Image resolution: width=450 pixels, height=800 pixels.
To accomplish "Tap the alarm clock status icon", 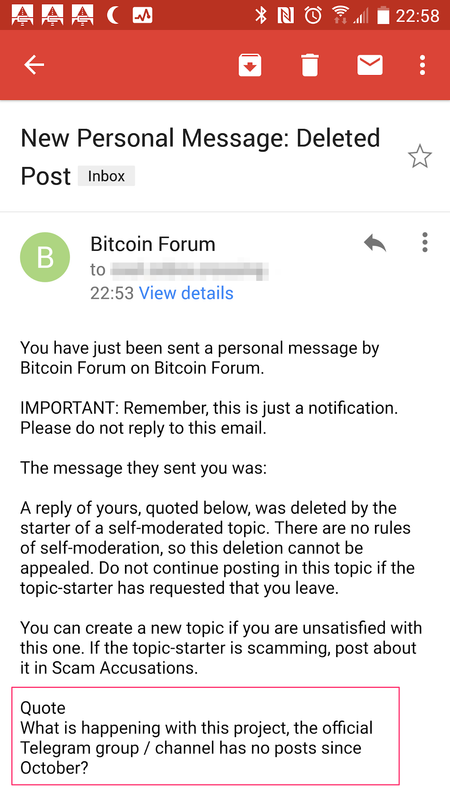I will click(313, 16).
